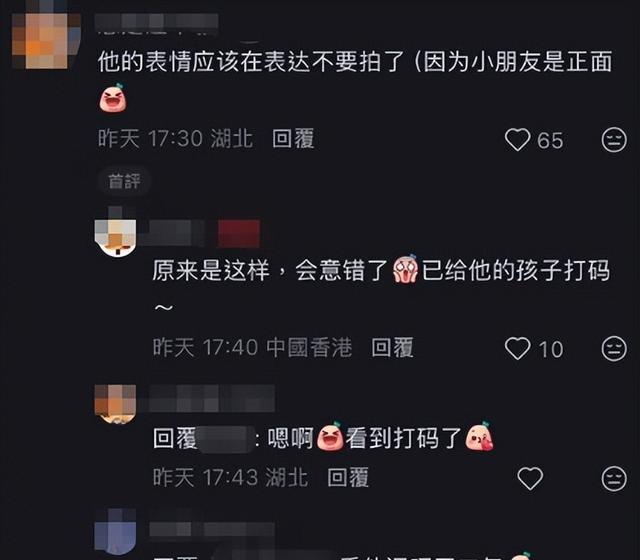Open the bottom commenter's blue avatar
This screenshot has height=560, width=640.
click(116, 531)
